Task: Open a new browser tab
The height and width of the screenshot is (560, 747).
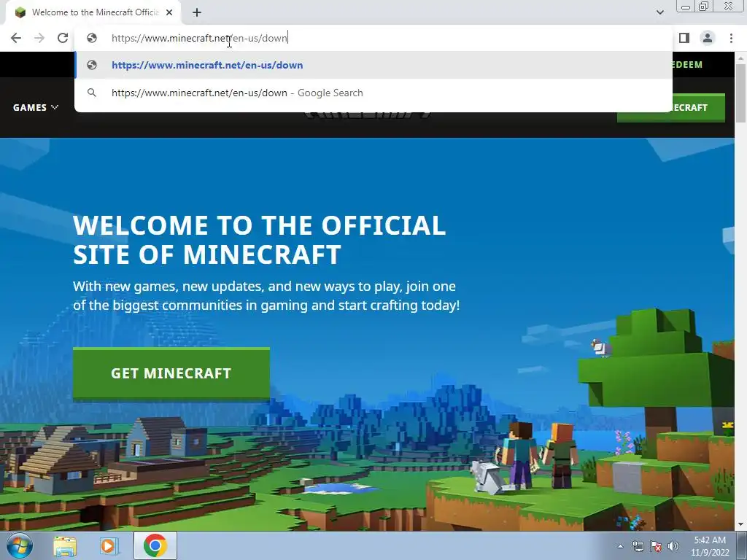Action: click(197, 12)
